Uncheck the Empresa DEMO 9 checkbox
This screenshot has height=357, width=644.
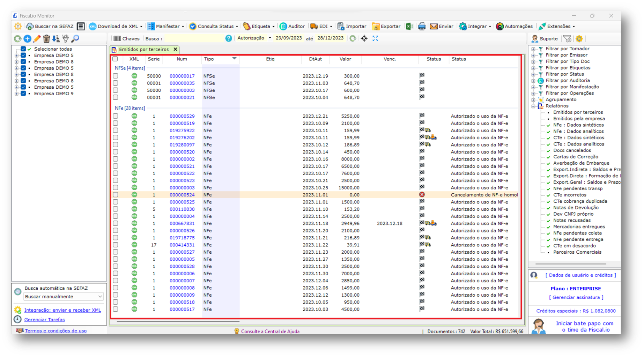click(x=23, y=94)
